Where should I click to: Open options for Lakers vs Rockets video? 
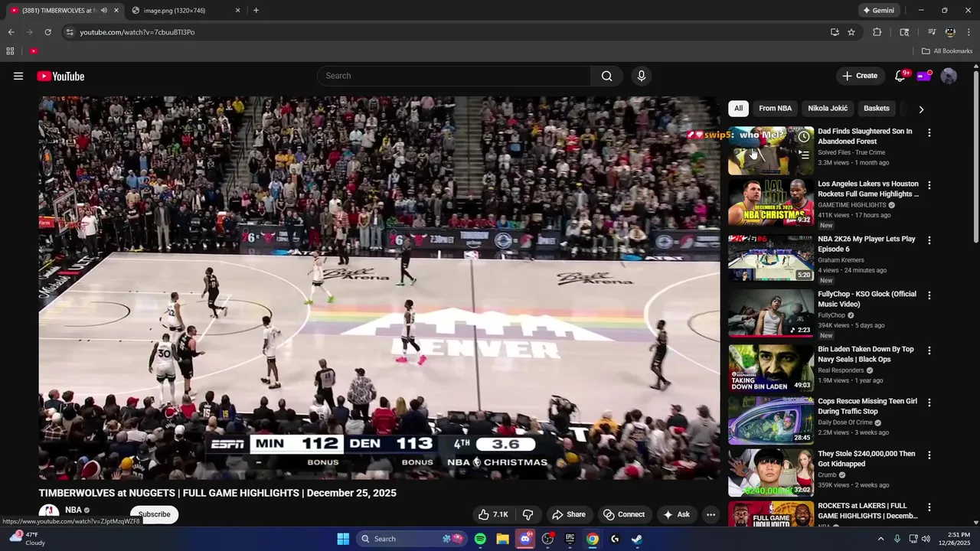(x=929, y=185)
